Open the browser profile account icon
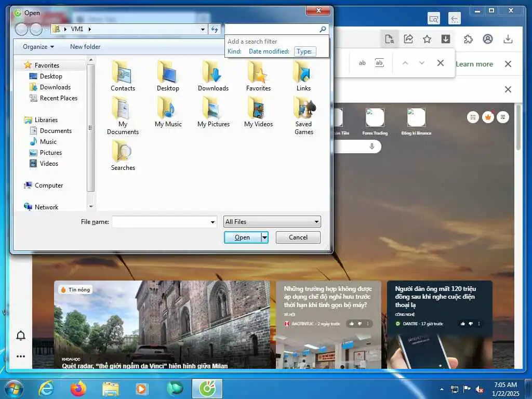The height and width of the screenshot is (399, 532). [x=488, y=39]
